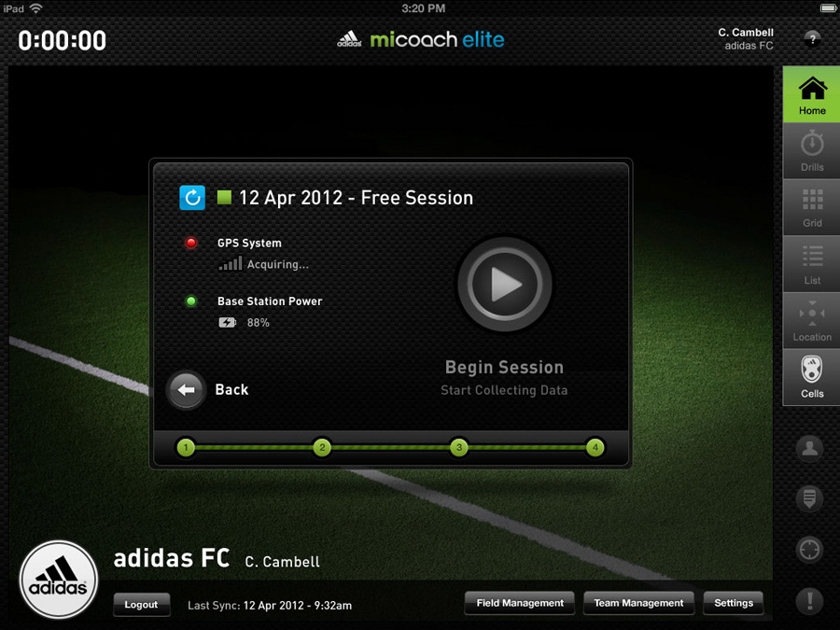
Task: Open Field Management
Action: point(520,603)
